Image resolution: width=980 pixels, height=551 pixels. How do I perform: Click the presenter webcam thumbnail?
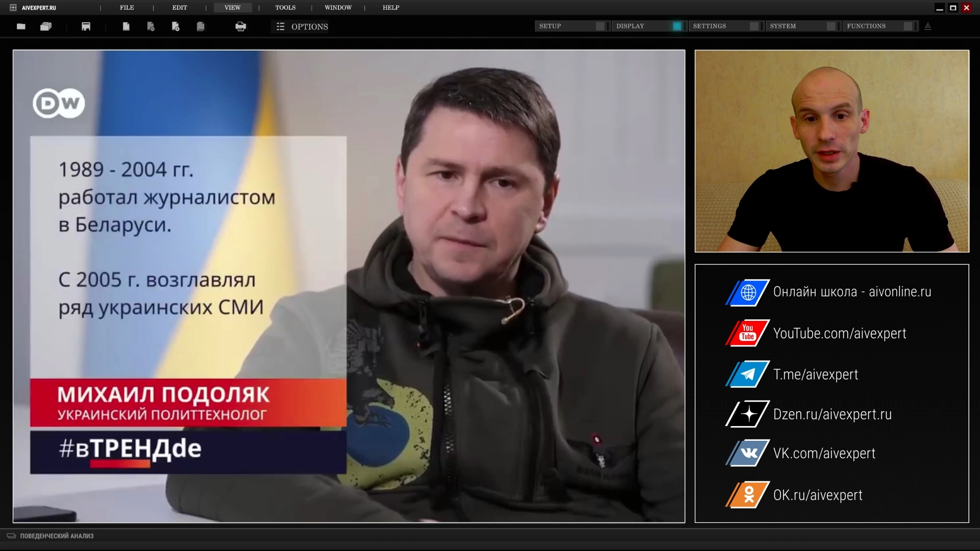click(831, 151)
